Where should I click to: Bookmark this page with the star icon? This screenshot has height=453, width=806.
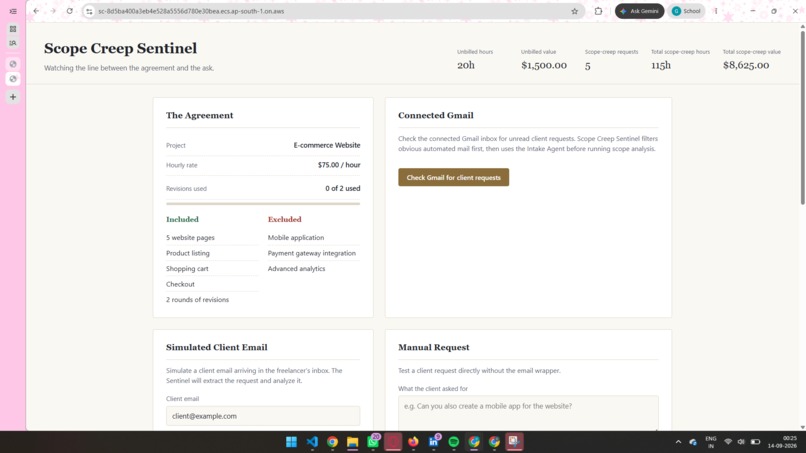[x=574, y=11]
